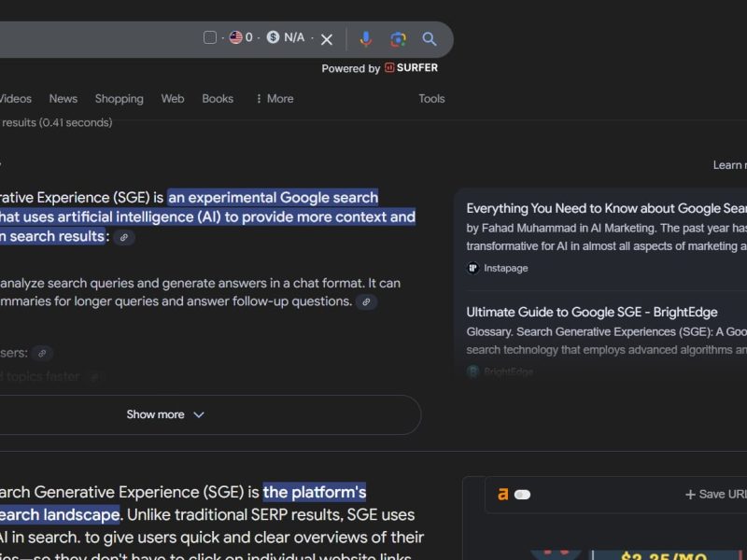Expand AI overview with Show more
747x560 pixels.
click(x=165, y=414)
